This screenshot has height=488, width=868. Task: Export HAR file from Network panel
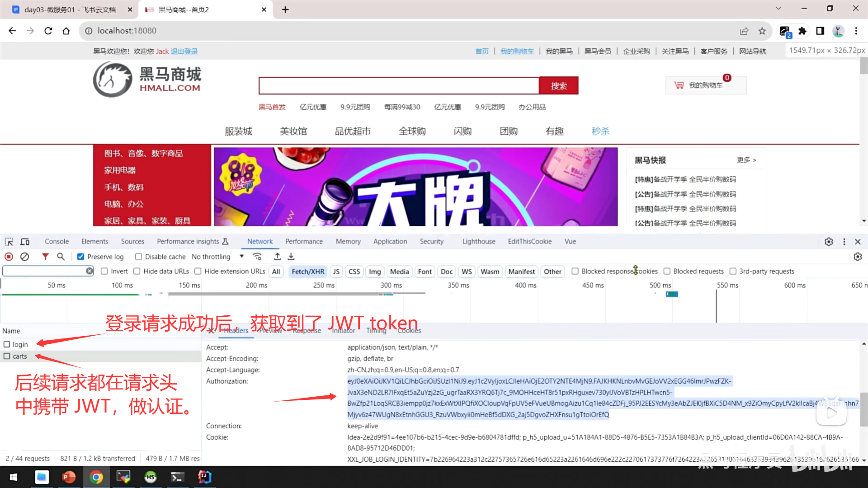[291, 256]
